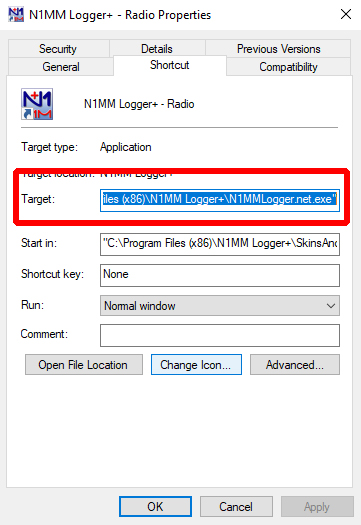Click Cancel to discard changes

coord(236,507)
